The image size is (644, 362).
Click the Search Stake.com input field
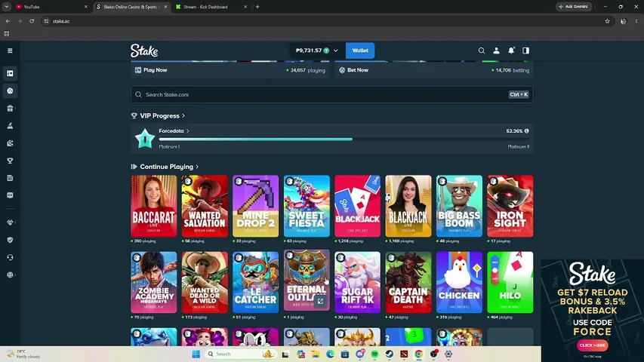(332, 94)
